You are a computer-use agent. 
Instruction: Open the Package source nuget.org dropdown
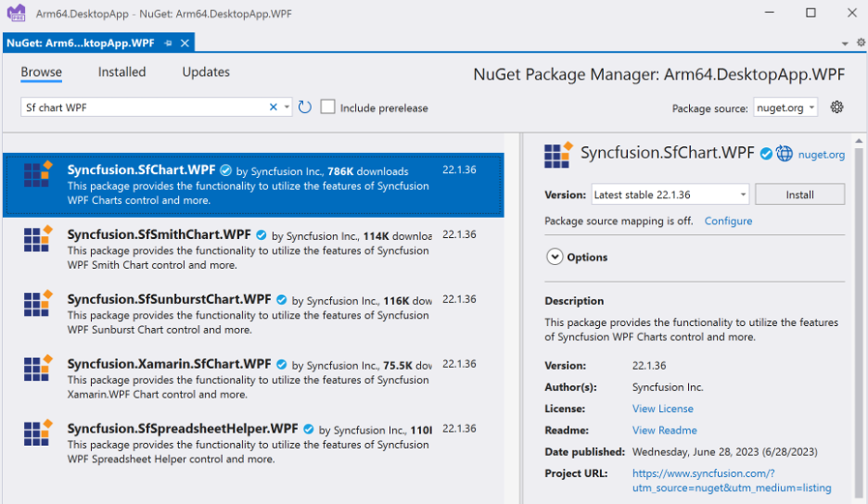(x=785, y=107)
